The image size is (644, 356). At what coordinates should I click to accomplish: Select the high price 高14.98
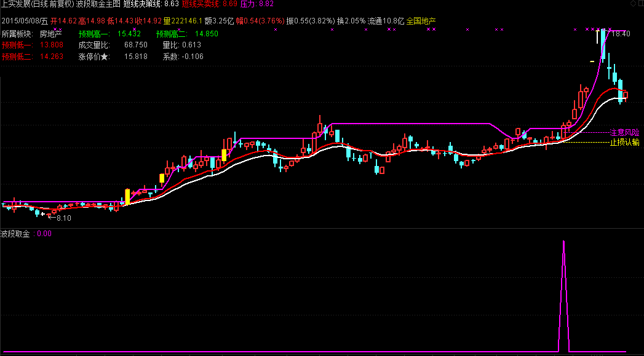point(92,21)
